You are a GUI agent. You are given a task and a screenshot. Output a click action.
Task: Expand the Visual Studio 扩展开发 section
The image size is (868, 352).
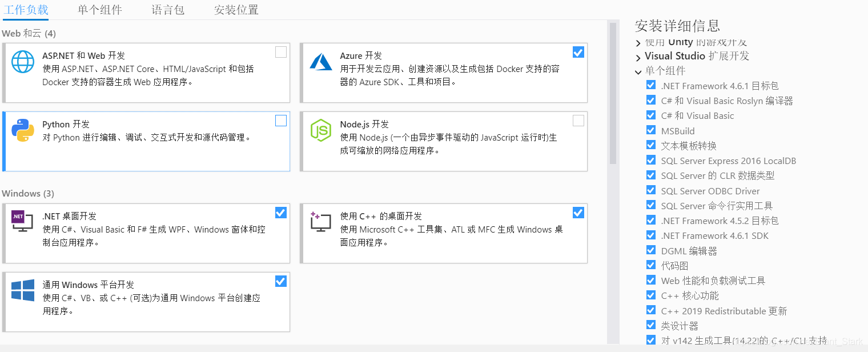[638, 57]
